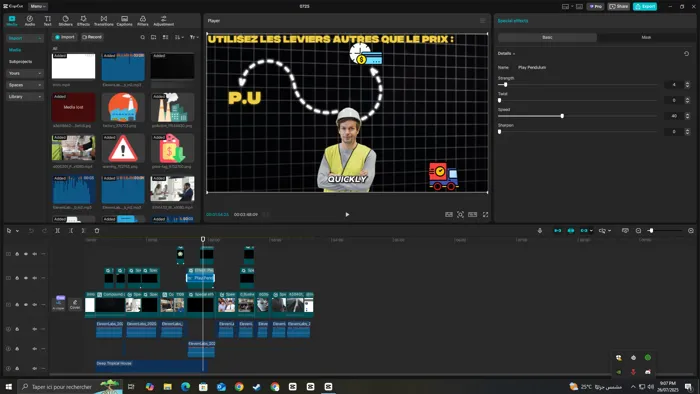
Task: Click the Speed slider handle
Action: pyautogui.click(x=562, y=116)
